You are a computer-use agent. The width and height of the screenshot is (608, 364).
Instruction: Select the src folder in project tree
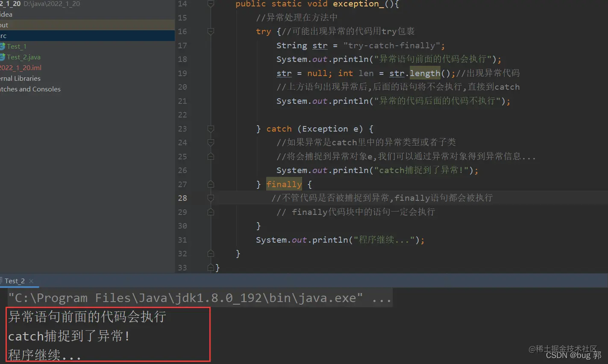coord(3,36)
